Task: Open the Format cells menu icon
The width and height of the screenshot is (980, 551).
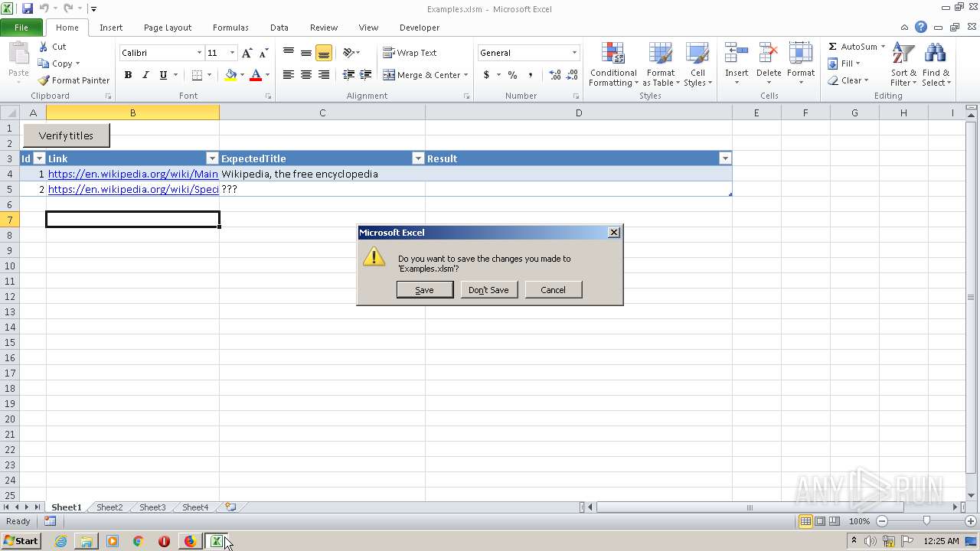Action: tap(801, 54)
